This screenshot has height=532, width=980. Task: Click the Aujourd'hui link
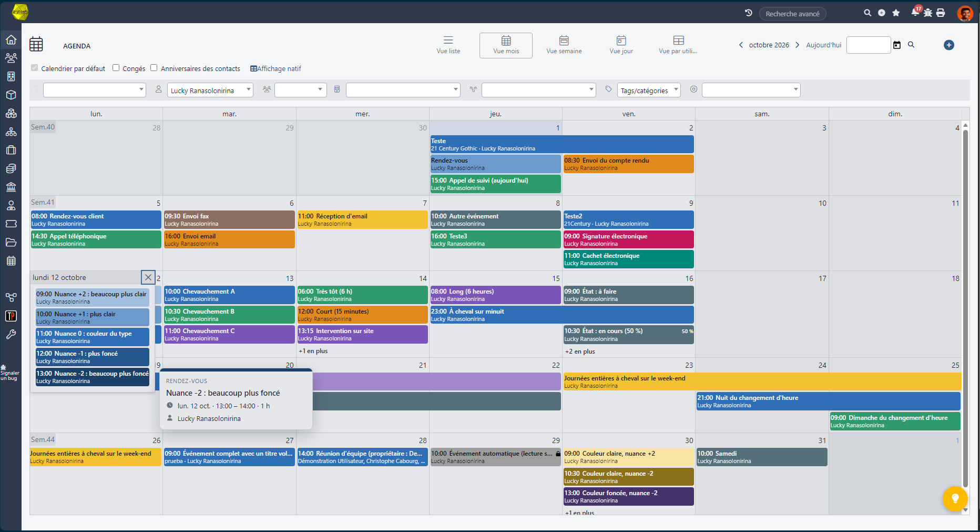(823, 45)
